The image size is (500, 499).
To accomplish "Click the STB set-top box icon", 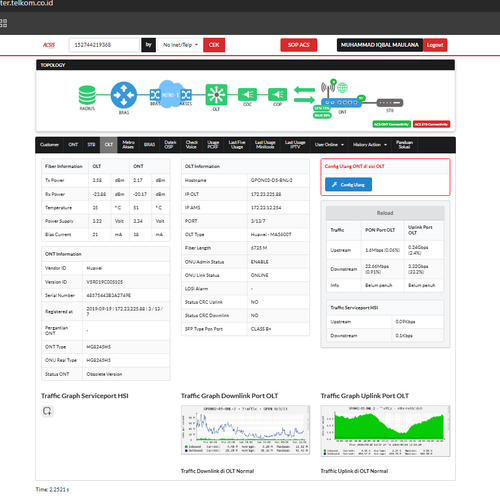I will (390, 103).
